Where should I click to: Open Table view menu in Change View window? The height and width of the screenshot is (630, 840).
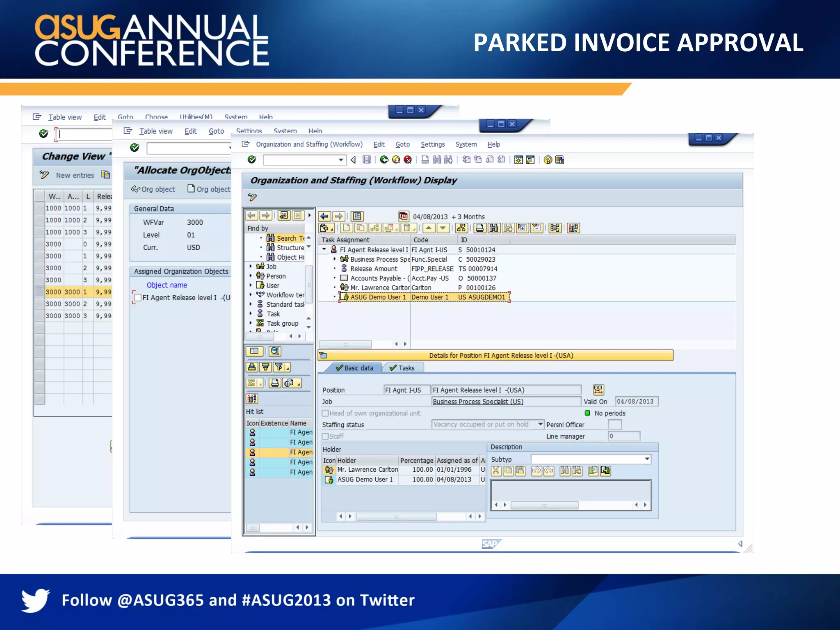pyautogui.click(x=65, y=117)
